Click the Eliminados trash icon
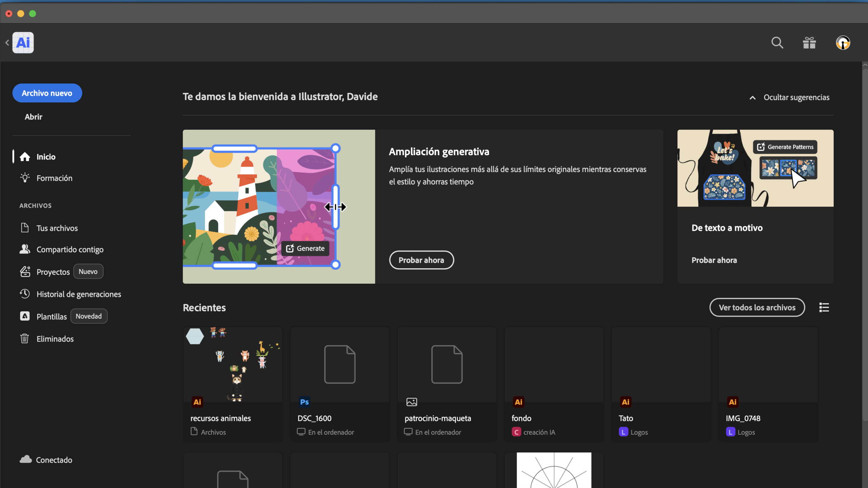This screenshot has height=488, width=868. tap(24, 339)
